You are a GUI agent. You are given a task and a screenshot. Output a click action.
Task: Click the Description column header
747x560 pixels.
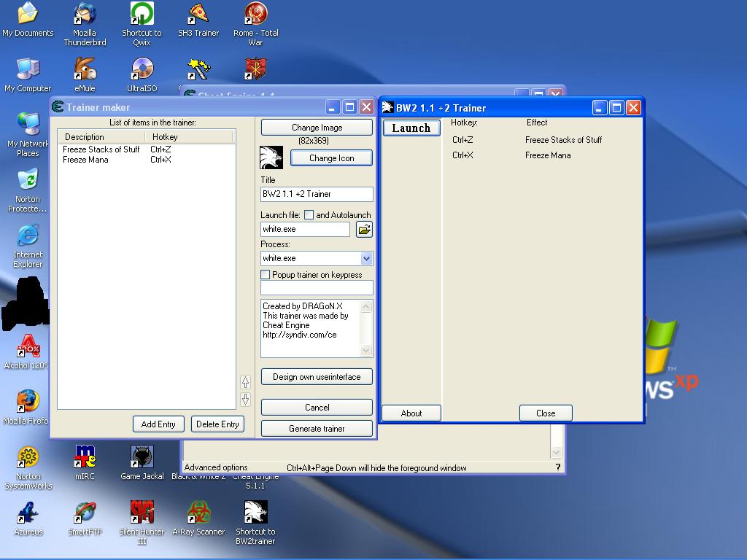point(101,137)
